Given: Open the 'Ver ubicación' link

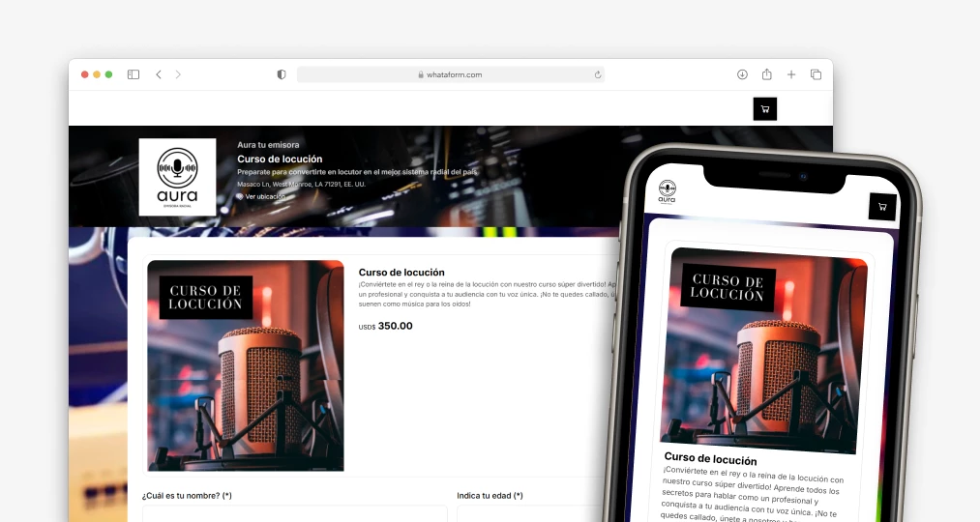Looking at the screenshot, I should (263, 196).
